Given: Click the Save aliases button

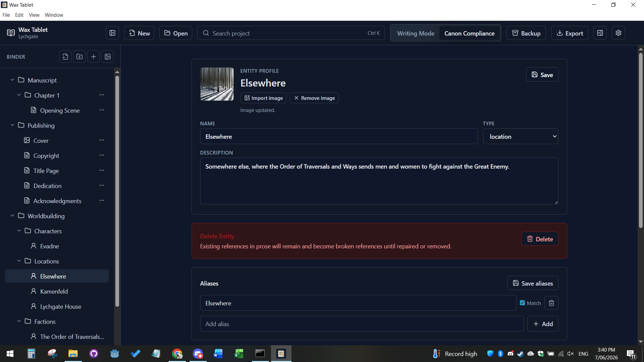Looking at the screenshot, I should tap(533, 283).
